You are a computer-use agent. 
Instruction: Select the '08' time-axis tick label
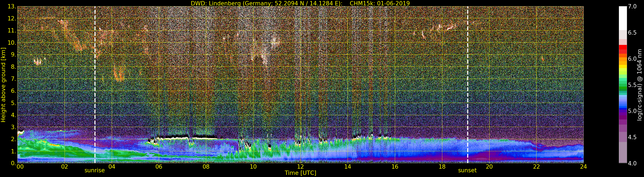pos(206,166)
